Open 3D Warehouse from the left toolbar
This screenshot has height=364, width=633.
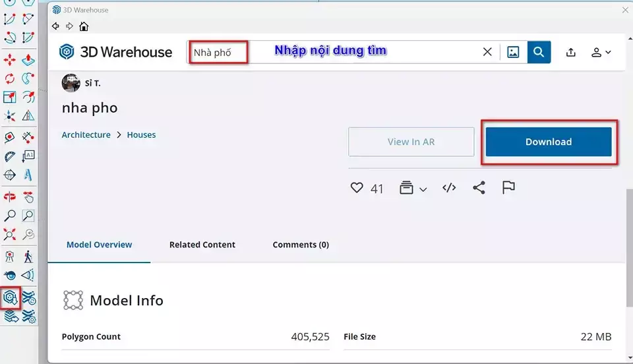pyautogui.click(x=10, y=298)
